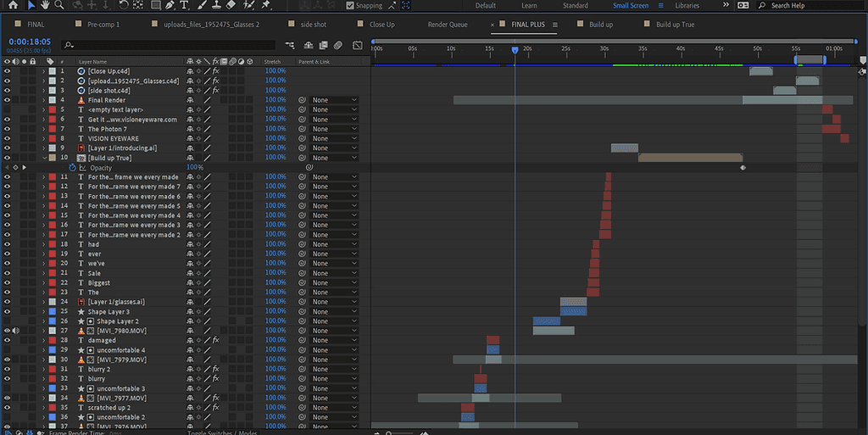Click the Opacity stopwatch icon
The width and height of the screenshot is (868, 435).
click(73, 168)
